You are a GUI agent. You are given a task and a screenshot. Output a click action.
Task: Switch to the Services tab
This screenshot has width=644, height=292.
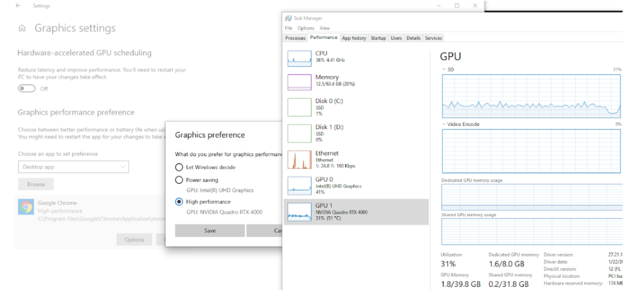434,38
